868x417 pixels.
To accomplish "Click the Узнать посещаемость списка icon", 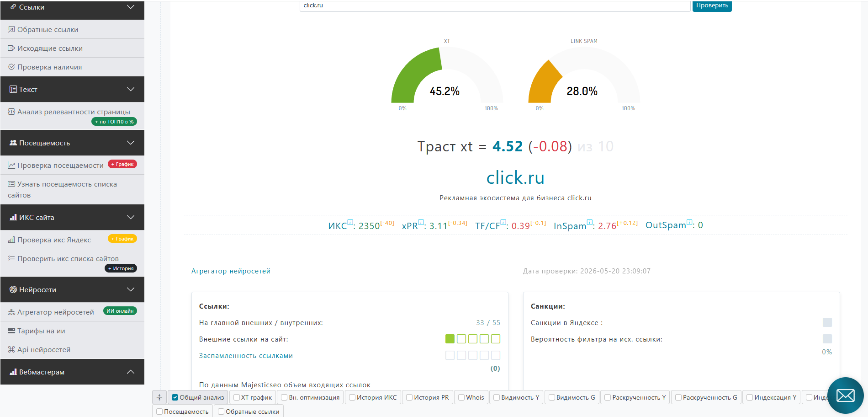I will pyautogui.click(x=11, y=184).
